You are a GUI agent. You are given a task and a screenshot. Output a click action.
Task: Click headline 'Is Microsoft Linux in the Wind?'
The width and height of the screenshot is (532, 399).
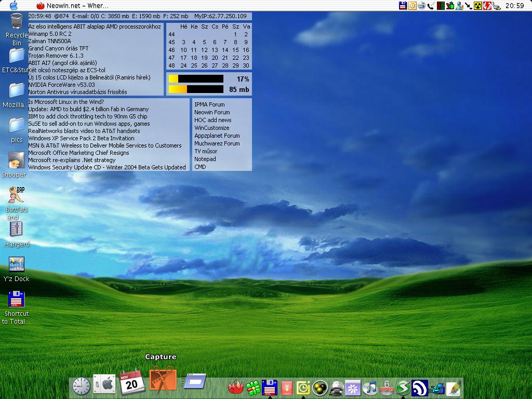(66, 102)
